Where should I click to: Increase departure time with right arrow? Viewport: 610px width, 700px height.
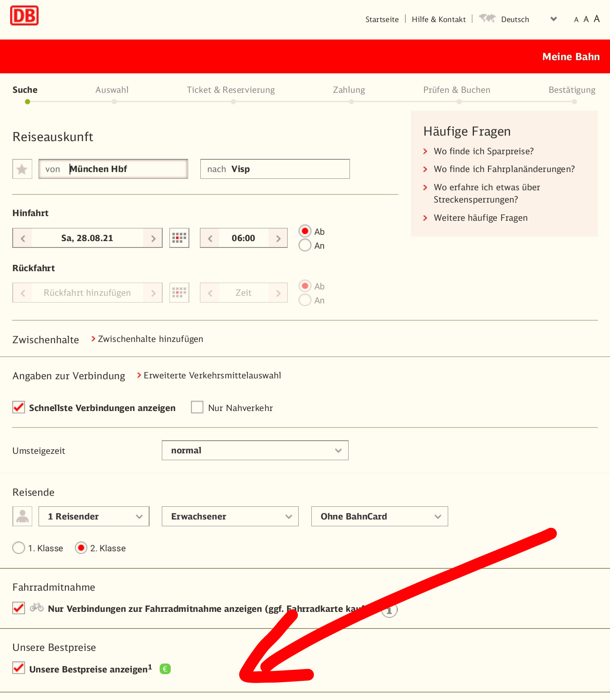pyautogui.click(x=278, y=238)
